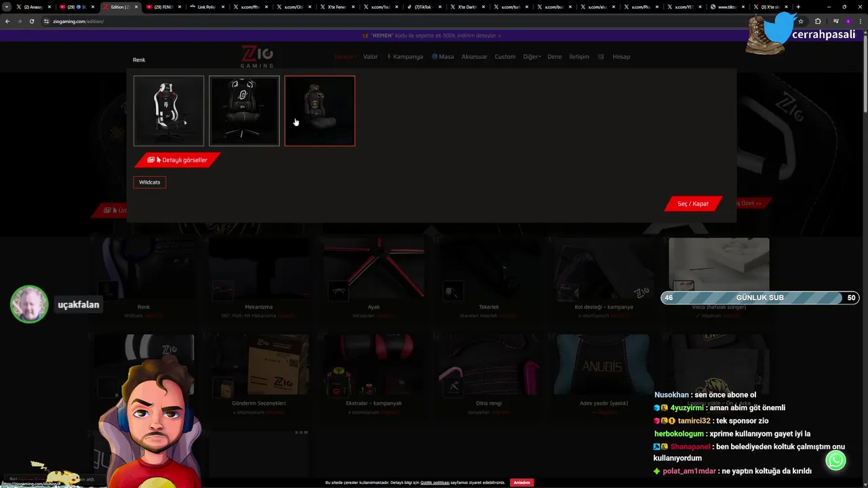Click the Wildcats color option
This screenshot has height=488, width=868.
[x=150, y=182]
